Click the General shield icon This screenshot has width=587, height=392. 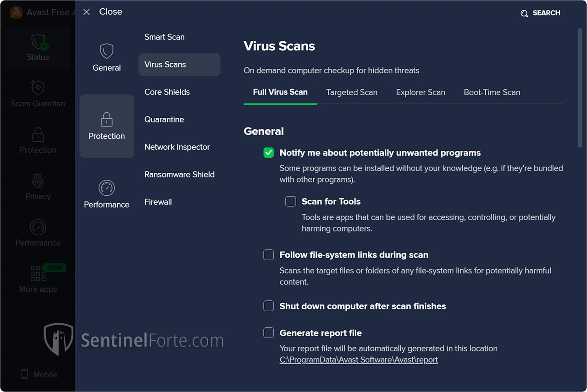pos(106,51)
